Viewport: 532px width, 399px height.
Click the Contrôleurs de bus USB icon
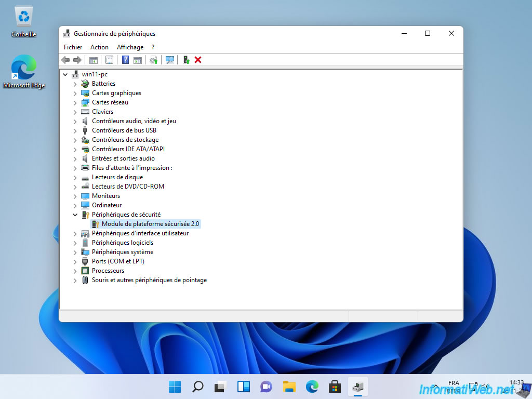pos(85,130)
